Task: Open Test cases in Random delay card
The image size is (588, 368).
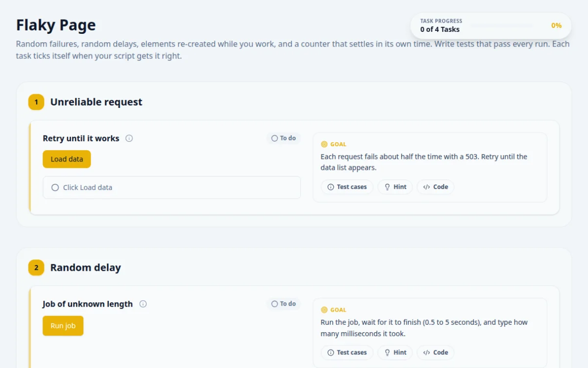Action: coord(347,352)
